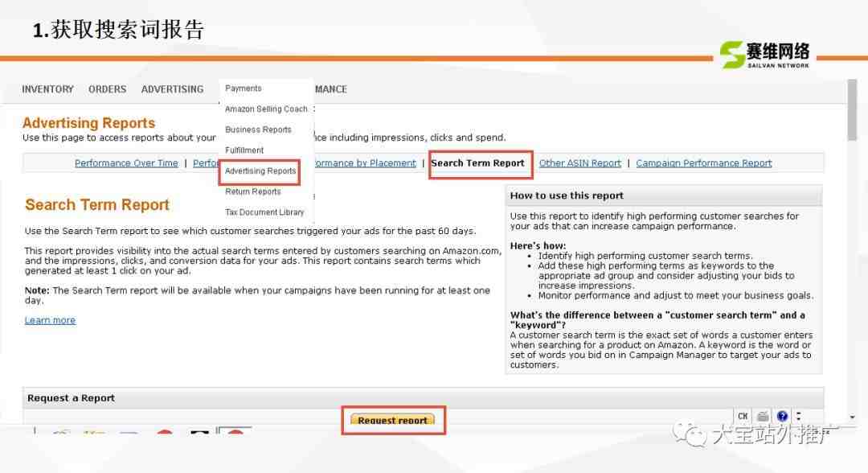Follow the Learn more link
This screenshot has width=868, height=473.
click(50, 320)
